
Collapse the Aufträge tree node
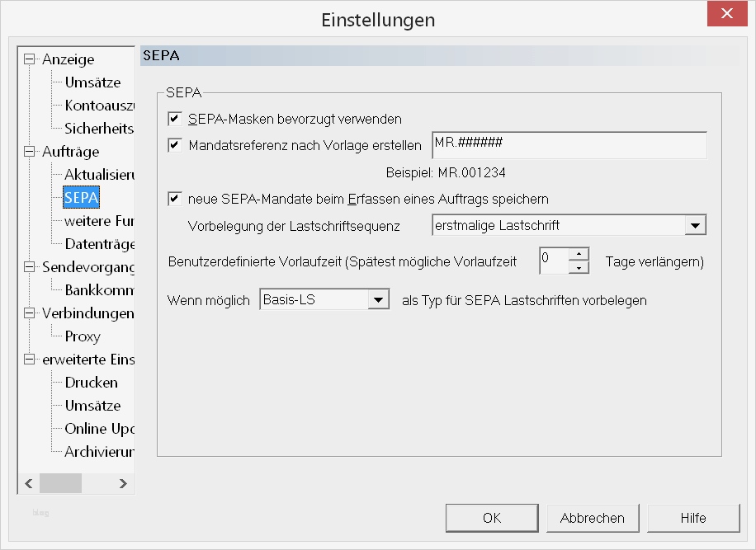click(x=31, y=152)
